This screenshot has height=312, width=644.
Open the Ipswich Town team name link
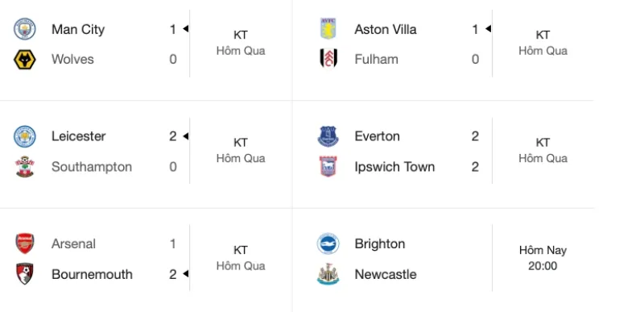pyautogui.click(x=394, y=167)
